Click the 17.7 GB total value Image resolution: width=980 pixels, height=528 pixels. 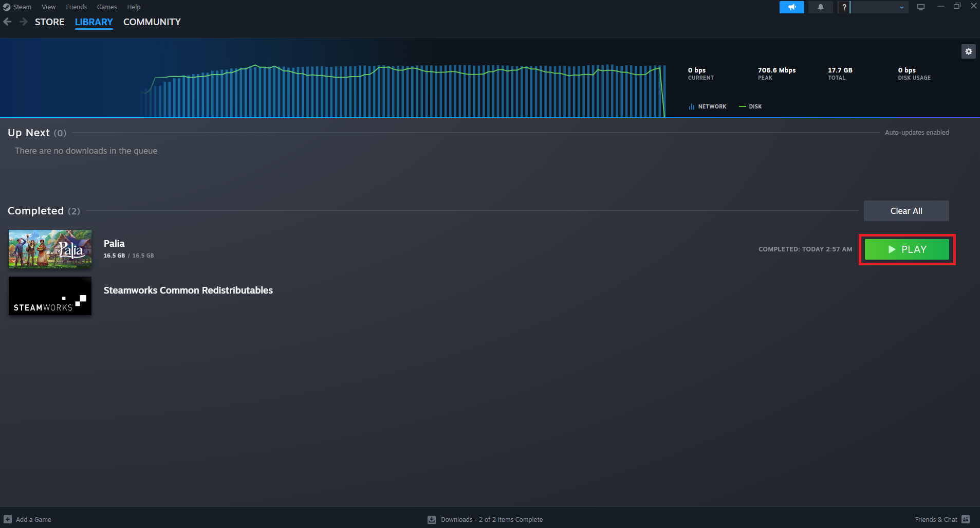pos(840,70)
